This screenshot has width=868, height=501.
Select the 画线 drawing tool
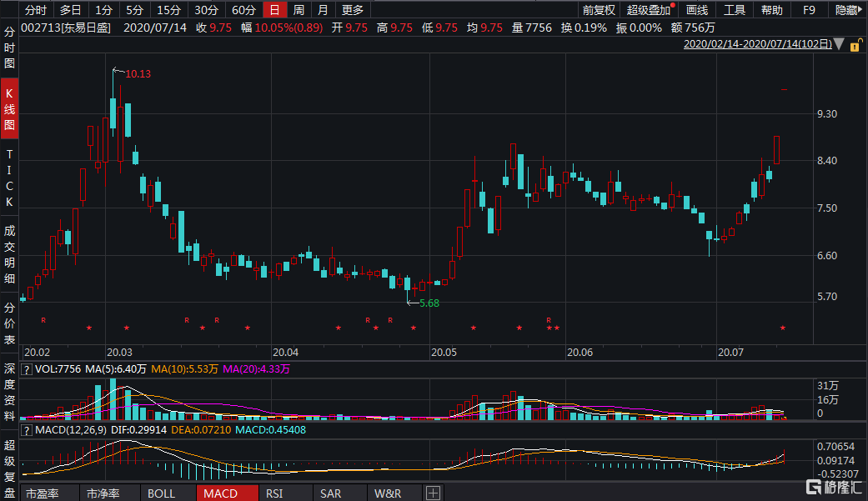click(x=696, y=10)
